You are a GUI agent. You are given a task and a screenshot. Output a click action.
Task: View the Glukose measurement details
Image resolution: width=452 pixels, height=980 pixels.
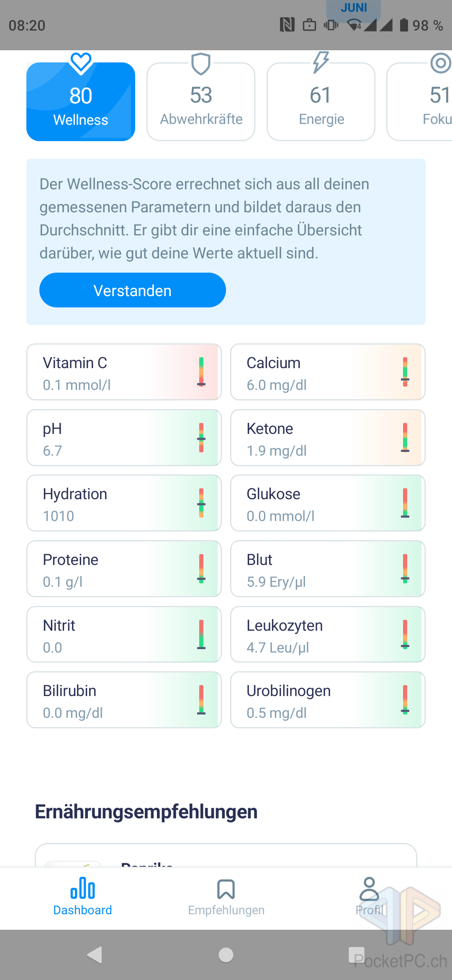[x=328, y=503]
